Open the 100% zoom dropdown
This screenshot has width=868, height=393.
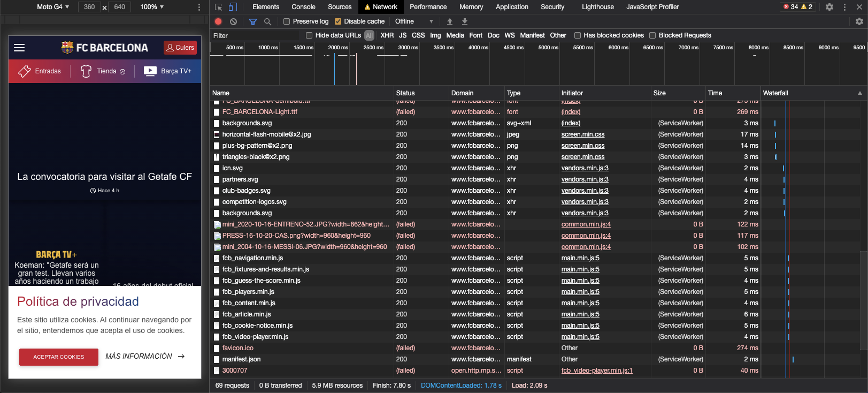(x=152, y=7)
